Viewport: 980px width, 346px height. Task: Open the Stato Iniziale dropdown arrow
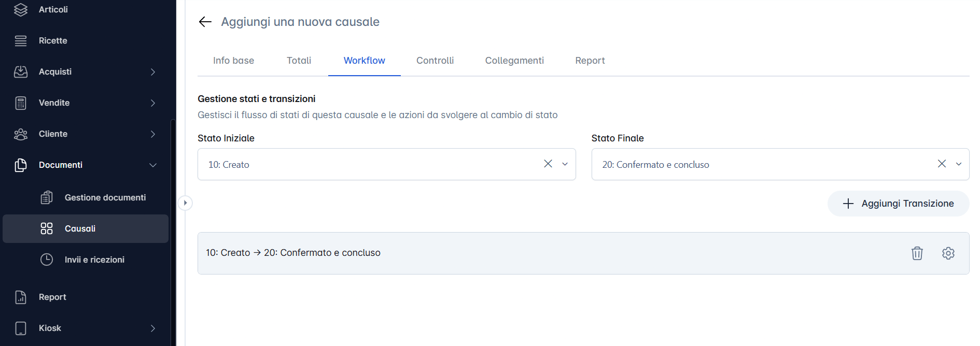[565, 164]
